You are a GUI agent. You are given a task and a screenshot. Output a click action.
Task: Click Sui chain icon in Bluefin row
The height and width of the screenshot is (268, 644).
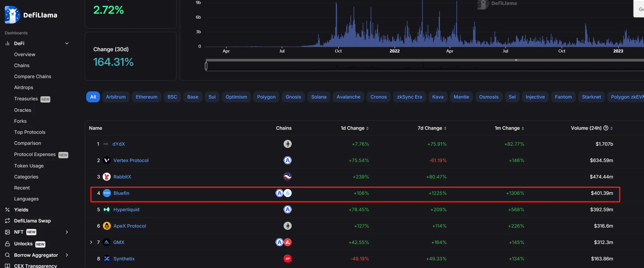(288, 193)
